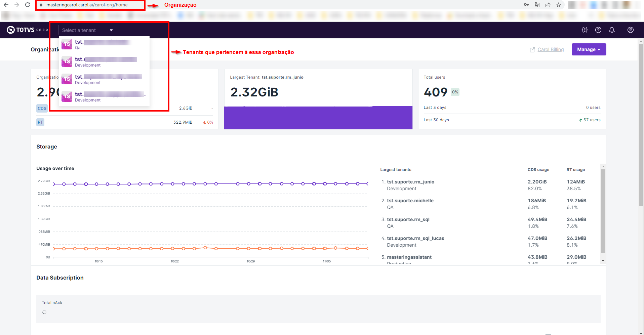Open Carol Billing external link icon
The image size is (644, 335).
coord(532,49)
